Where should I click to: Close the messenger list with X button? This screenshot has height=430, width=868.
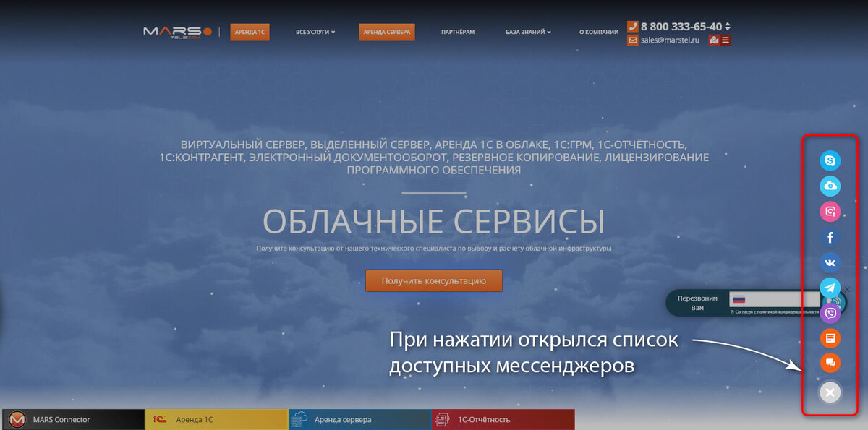[x=830, y=392]
